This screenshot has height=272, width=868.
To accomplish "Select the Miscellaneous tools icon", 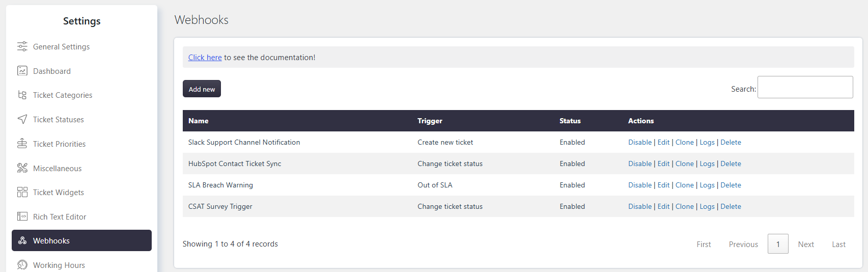I will tap(22, 168).
